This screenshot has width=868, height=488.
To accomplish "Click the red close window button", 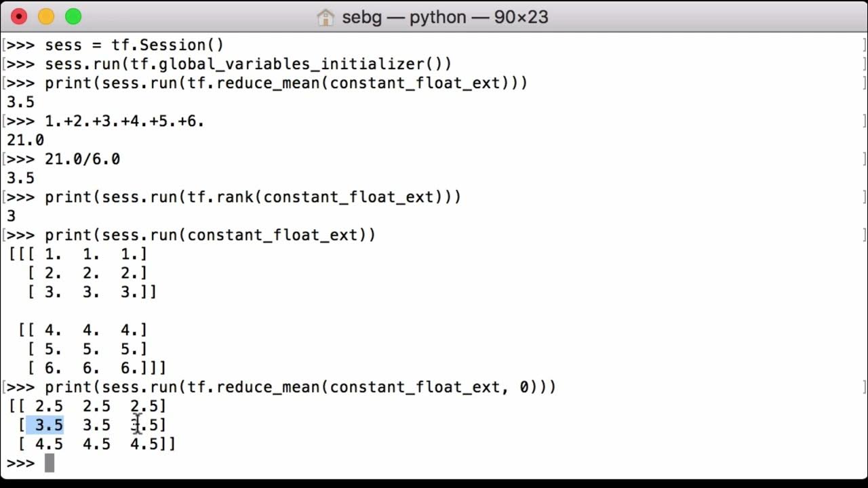I will click(19, 17).
